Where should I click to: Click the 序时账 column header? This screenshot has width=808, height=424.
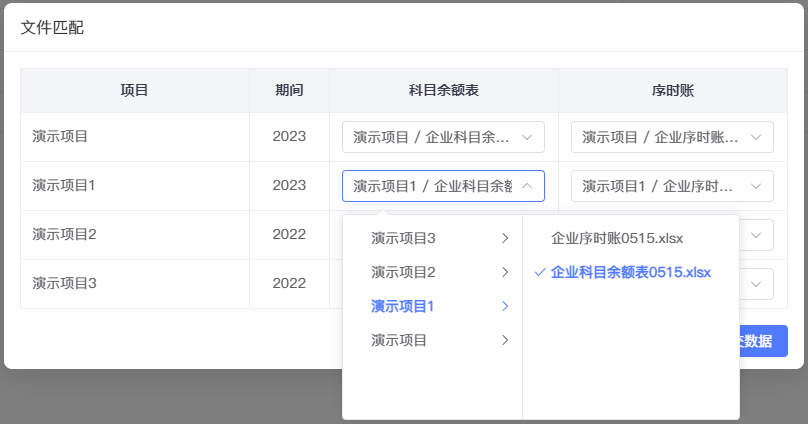(x=672, y=90)
